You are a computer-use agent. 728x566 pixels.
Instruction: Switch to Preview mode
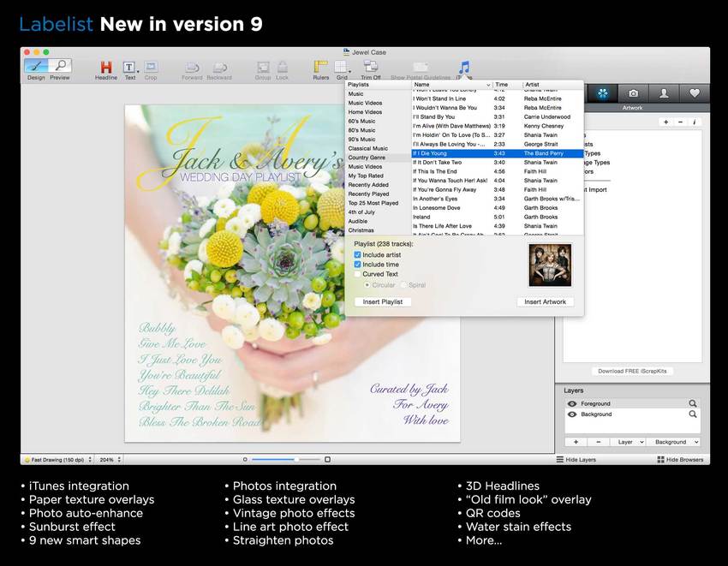point(60,66)
